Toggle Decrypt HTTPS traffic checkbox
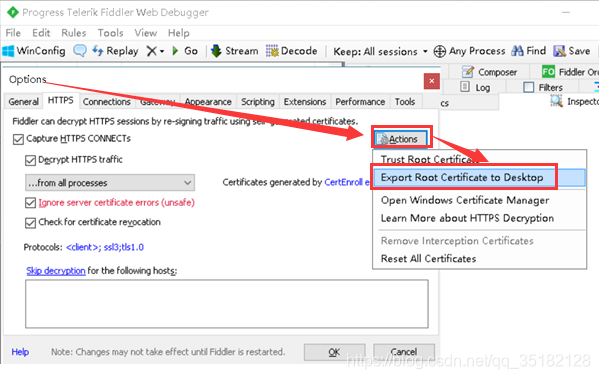This screenshot has width=600, height=379. click(30, 160)
